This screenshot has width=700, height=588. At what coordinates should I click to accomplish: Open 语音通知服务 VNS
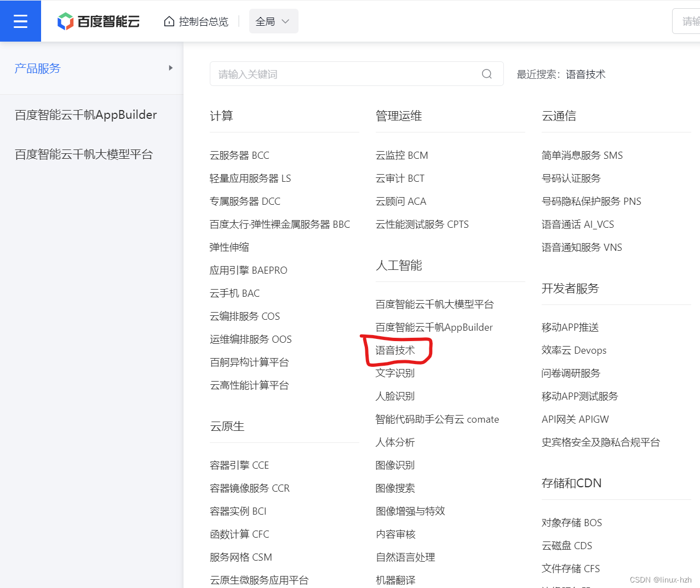[x=582, y=247]
